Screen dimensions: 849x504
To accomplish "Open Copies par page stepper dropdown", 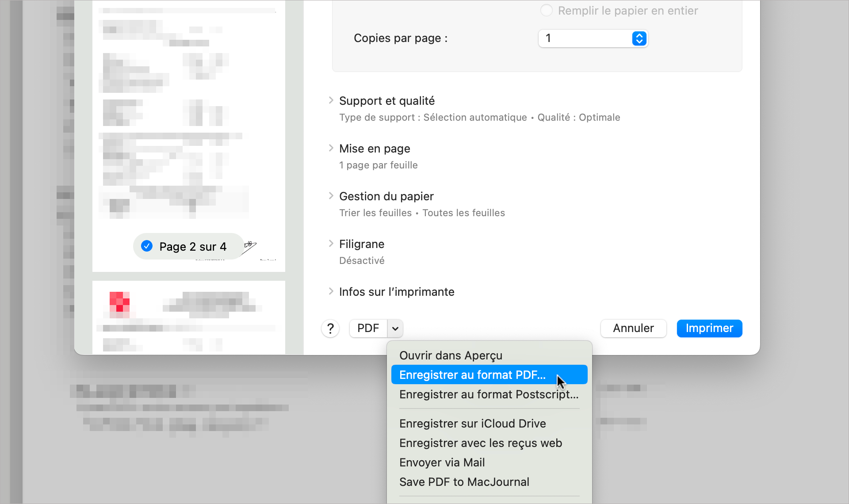I will click(x=639, y=38).
